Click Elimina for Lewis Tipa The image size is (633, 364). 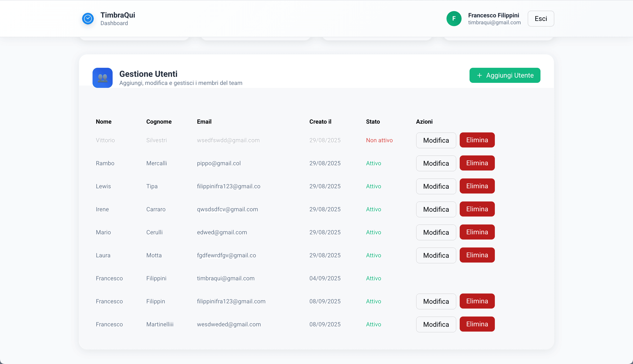477,186
